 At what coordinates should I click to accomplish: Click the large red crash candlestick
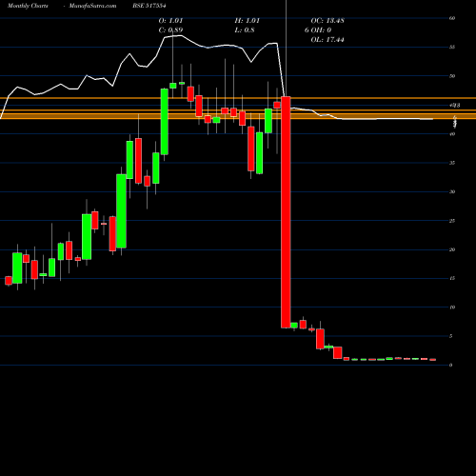click(286, 212)
